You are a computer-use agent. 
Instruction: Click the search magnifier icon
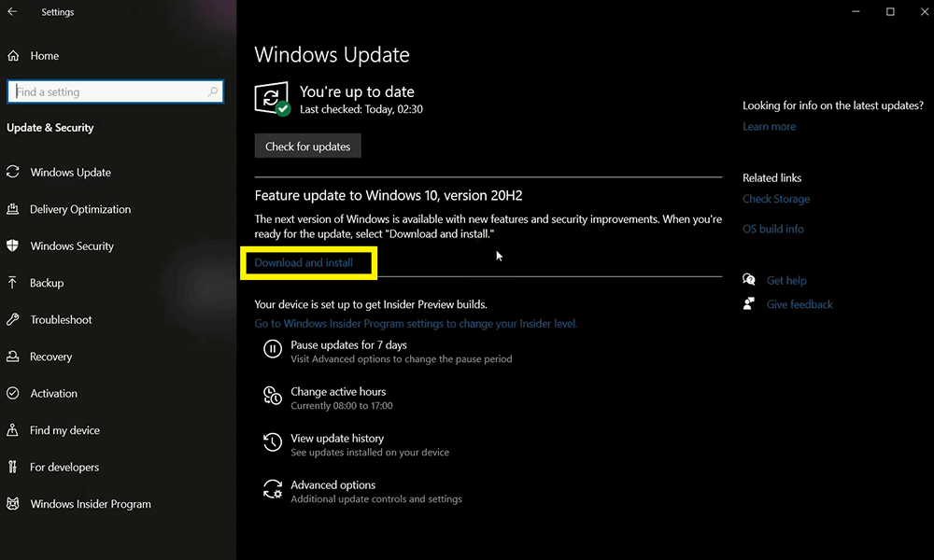213,91
